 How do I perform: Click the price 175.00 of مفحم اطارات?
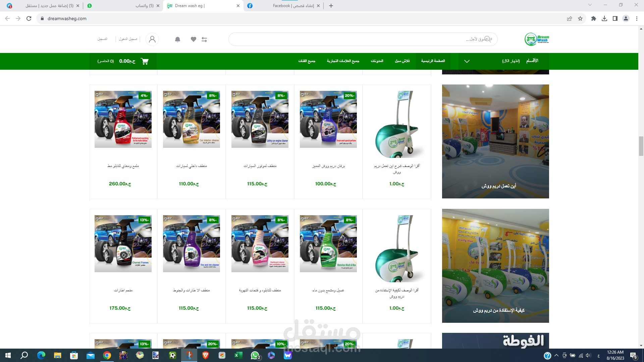tap(120, 308)
